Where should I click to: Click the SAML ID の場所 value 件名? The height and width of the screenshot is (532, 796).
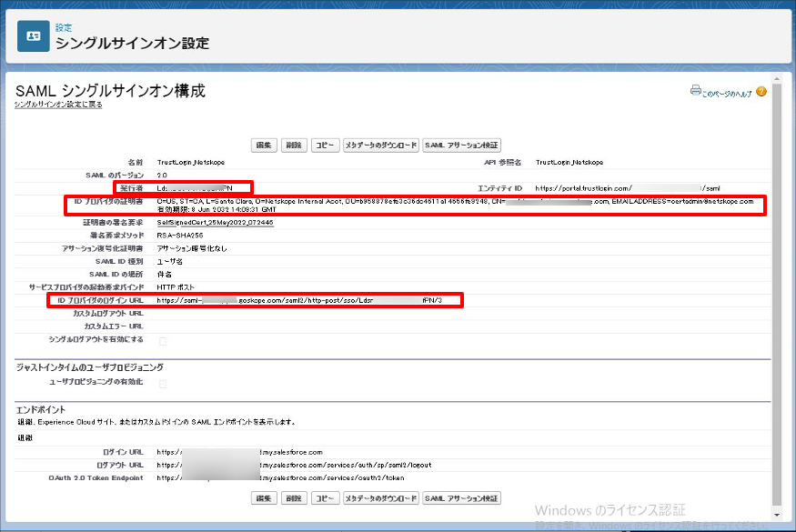(164, 275)
